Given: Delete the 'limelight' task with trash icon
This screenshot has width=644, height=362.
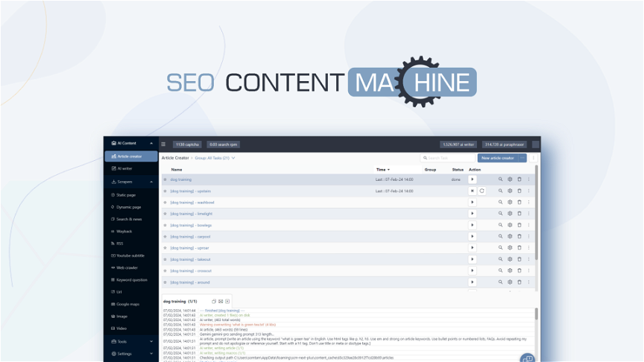Looking at the screenshot, I should coord(520,213).
